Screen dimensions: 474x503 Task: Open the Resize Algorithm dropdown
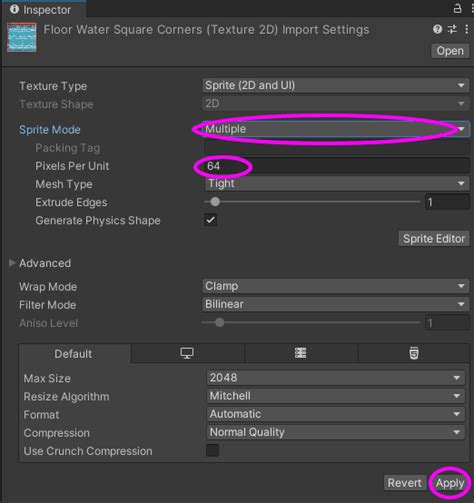(336, 396)
